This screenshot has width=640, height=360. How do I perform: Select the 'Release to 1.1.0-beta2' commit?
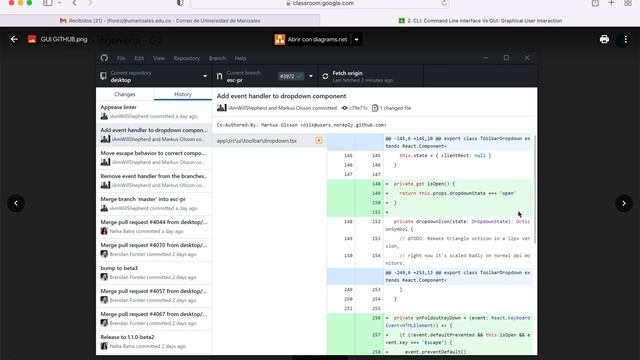pos(154,342)
